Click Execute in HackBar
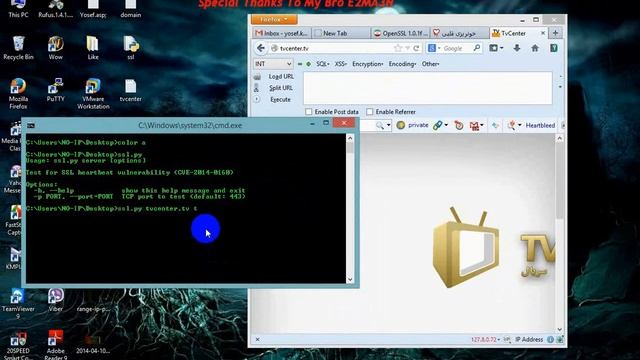 pos(280,99)
